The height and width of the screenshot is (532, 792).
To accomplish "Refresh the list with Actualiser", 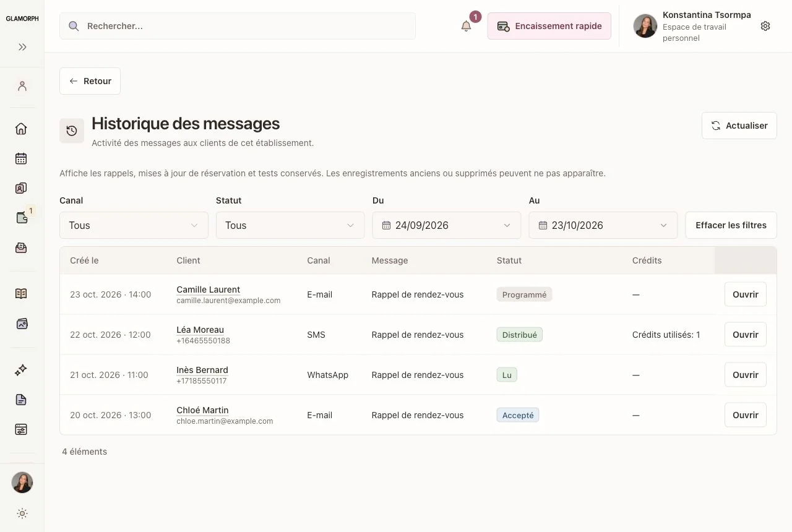I will (739, 126).
